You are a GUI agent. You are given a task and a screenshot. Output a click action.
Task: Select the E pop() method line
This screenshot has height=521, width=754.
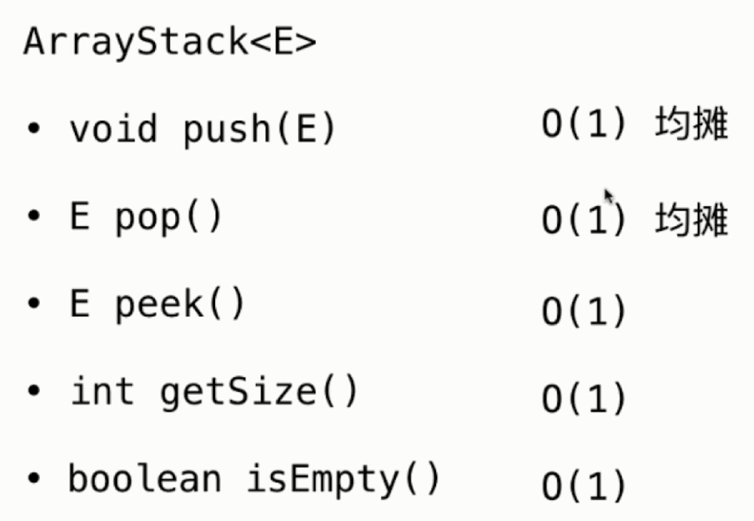(146, 217)
